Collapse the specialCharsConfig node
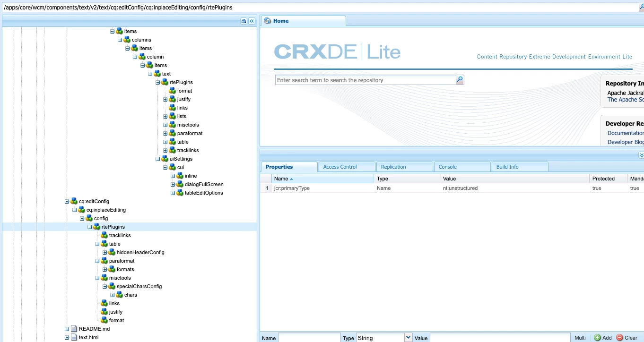 tap(105, 286)
